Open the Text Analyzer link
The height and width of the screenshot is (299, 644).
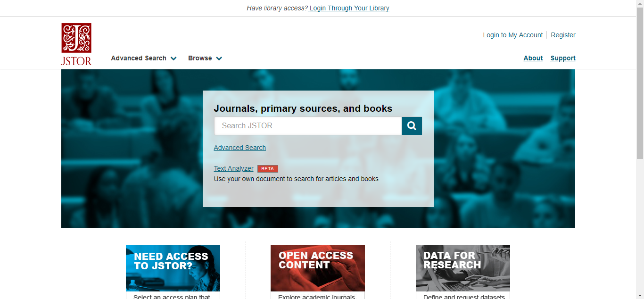[x=233, y=168]
